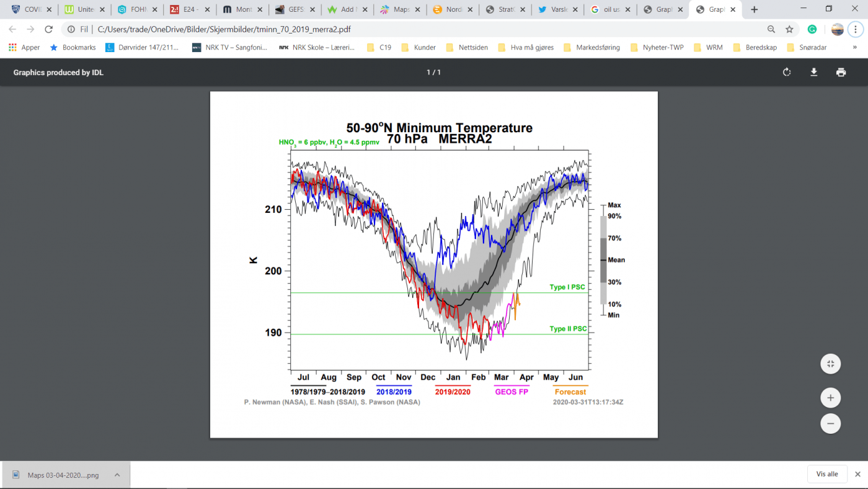Bookmark this page with the star icon
The height and width of the screenshot is (489, 868).
(789, 29)
